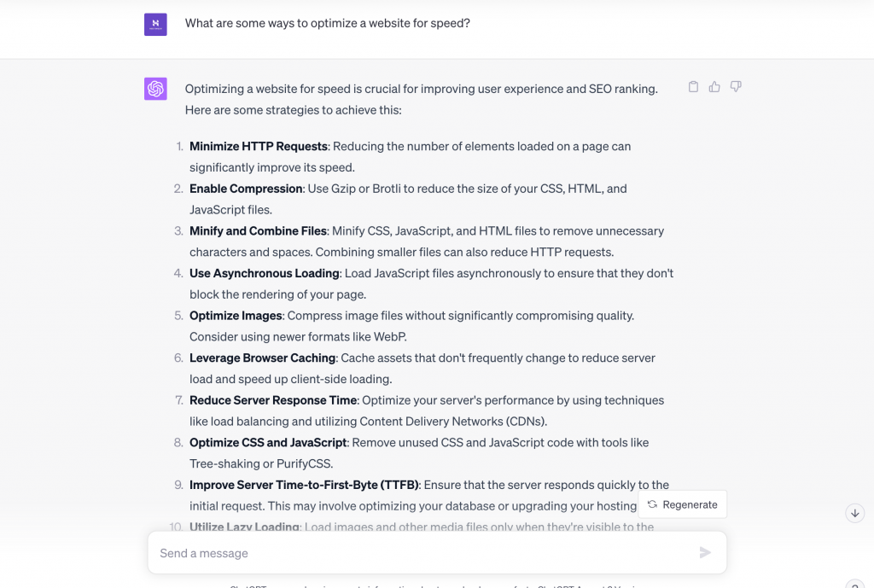This screenshot has height=588, width=874.
Task: Regenerate the response
Action: 682,504
